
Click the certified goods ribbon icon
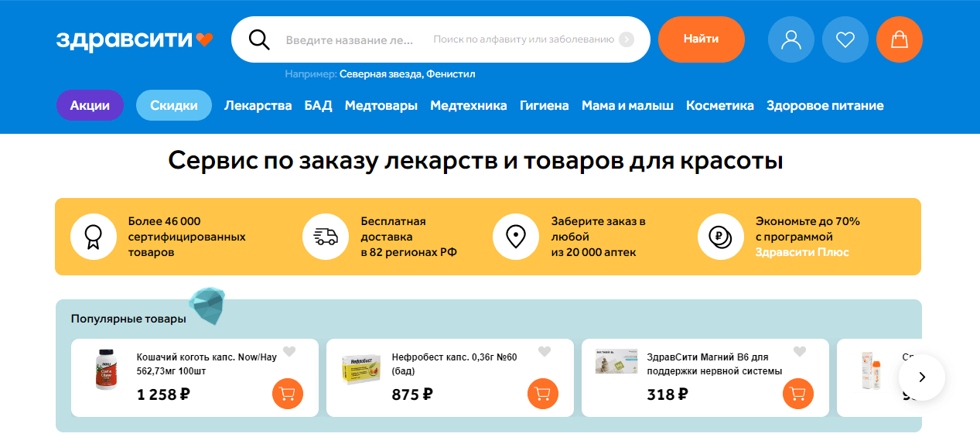pyautogui.click(x=94, y=237)
